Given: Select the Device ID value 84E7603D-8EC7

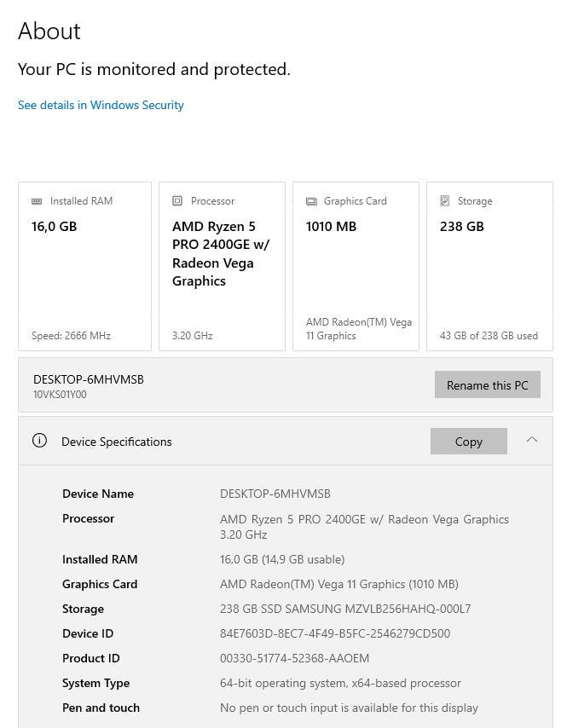Looking at the screenshot, I should coord(335,633).
